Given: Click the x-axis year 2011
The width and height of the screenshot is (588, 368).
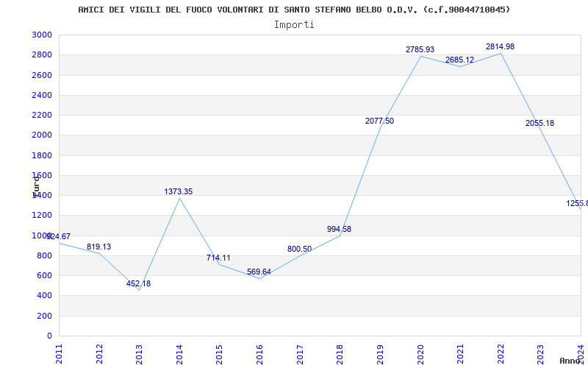Looking at the screenshot, I should tap(60, 354).
